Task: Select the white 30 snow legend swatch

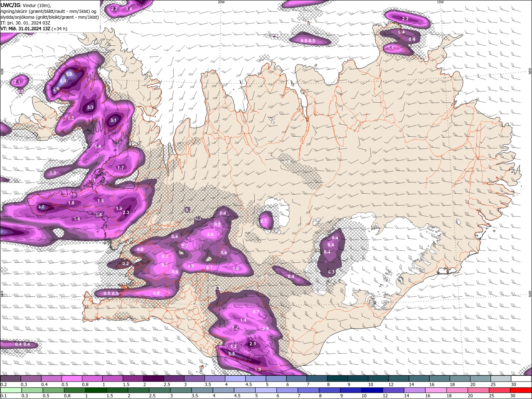Action: coord(521,379)
